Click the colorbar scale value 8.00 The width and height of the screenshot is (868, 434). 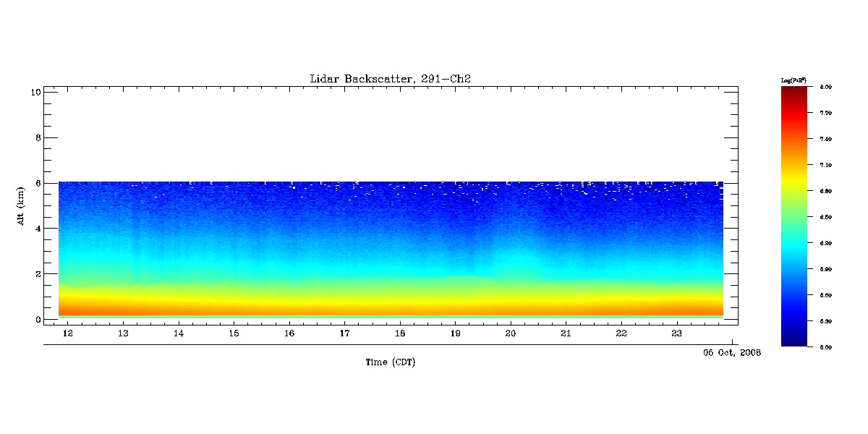click(826, 87)
